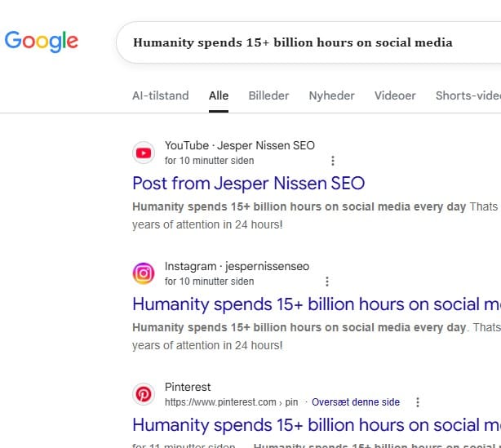Viewport: 501px width, 448px height.
Task: Click inside the Google search field
Action: (308, 42)
